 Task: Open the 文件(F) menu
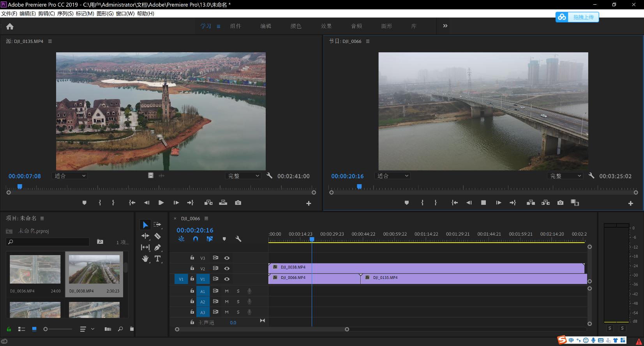[9, 14]
